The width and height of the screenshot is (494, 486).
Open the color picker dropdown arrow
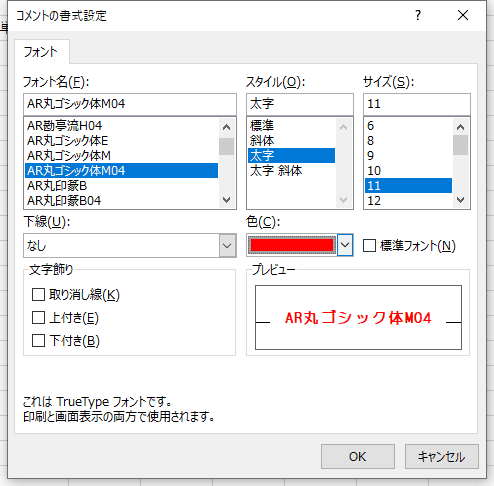point(345,245)
